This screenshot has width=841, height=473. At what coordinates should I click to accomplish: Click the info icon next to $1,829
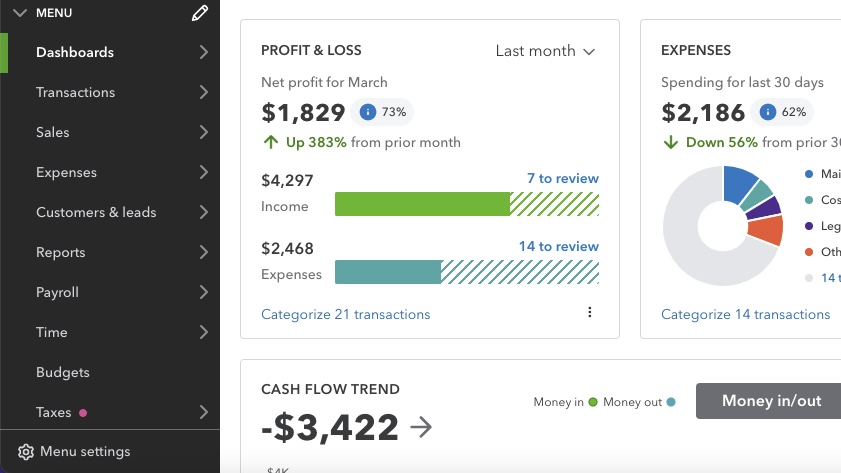(367, 112)
